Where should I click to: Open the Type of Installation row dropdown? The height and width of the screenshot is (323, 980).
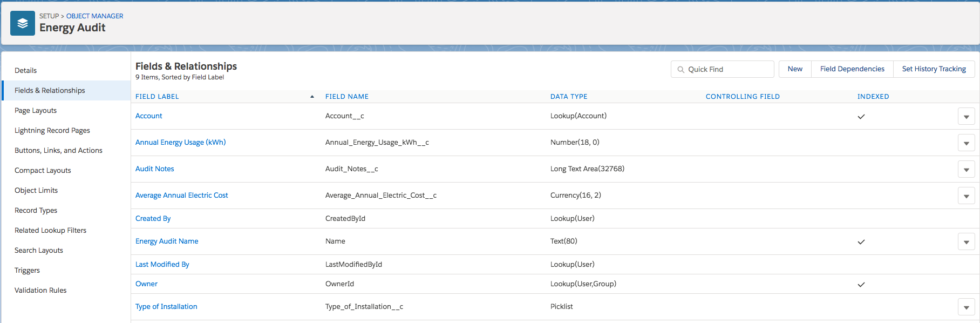pos(966,307)
